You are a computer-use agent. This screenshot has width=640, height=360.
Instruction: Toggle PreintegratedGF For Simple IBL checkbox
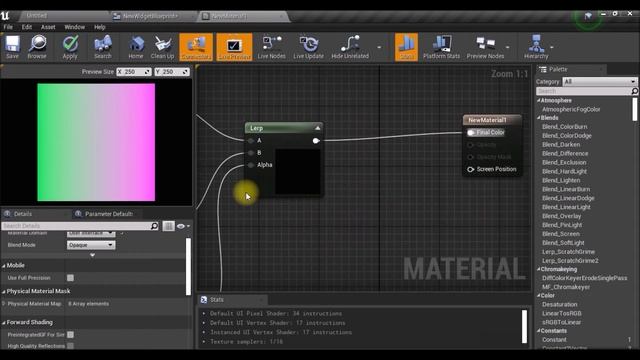point(70,335)
